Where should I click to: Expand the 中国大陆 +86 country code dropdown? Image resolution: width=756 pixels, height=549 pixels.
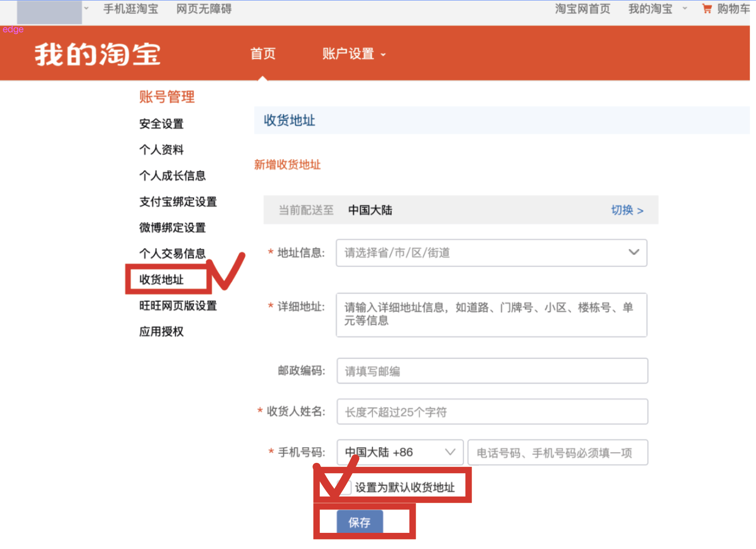coord(400,452)
